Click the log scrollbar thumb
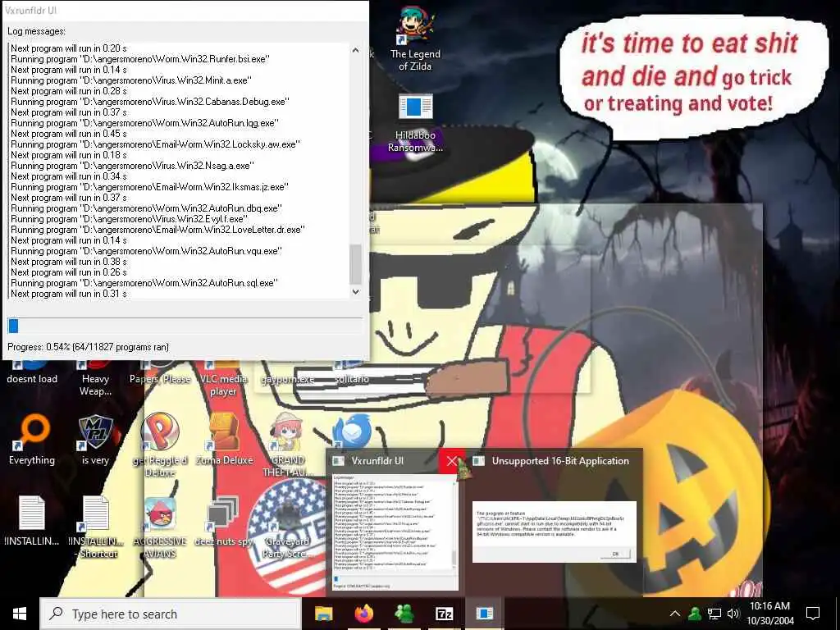The width and height of the screenshot is (840, 630). [356, 264]
